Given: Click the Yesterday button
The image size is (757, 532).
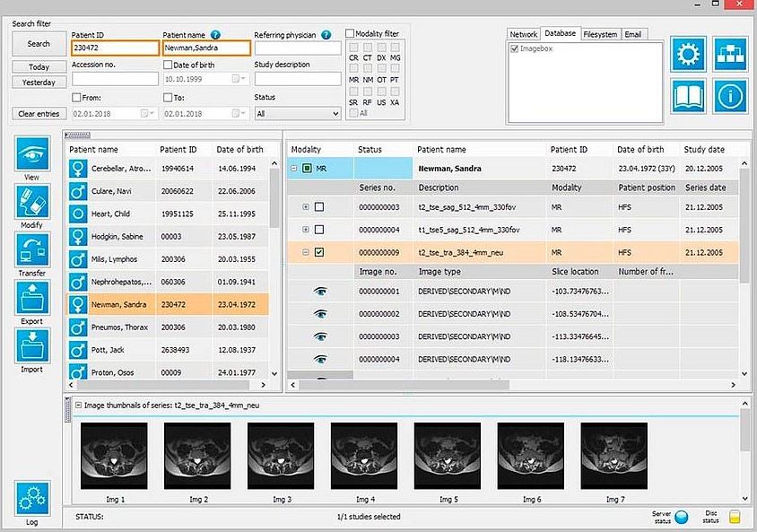Looking at the screenshot, I should [x=39, y=83].
